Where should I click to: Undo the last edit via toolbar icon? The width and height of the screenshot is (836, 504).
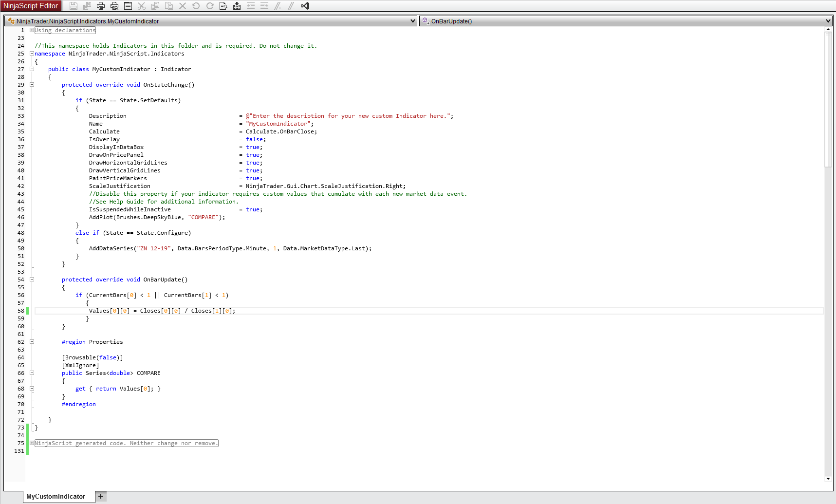point(196,6)
